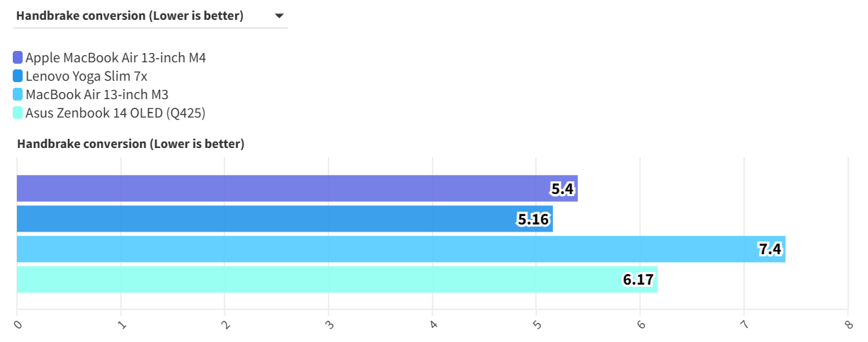Toggle MacBook Air 13-inch M3 legend swatch
This screenshot has height=342, width=868.
pos(18,94)
